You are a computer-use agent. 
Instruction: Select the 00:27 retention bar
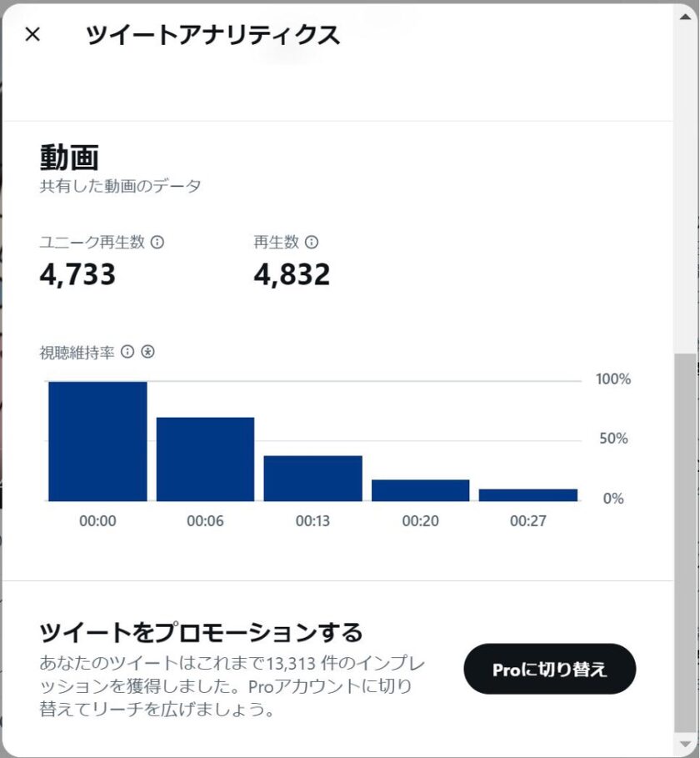[x=528, y=495]
